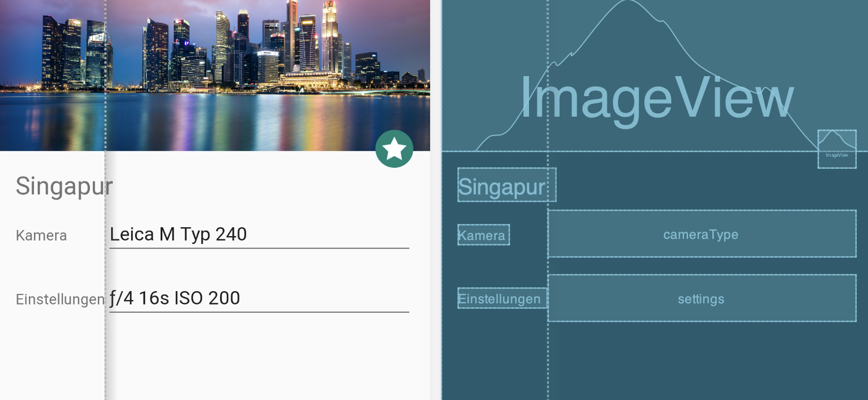
Task: Click the vertical dashed guideline in blueprint view
Action: pos(548,356)
